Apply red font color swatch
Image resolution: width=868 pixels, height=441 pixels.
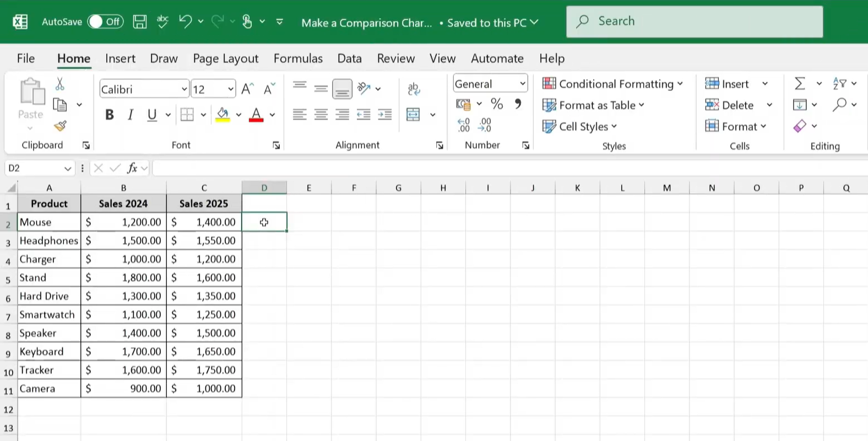(256, 115)
